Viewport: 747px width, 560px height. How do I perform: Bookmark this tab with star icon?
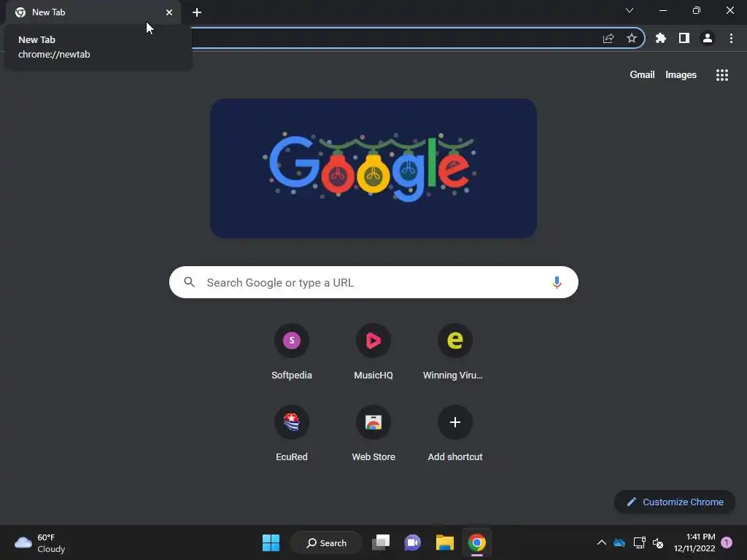click(x=632, y=38)
